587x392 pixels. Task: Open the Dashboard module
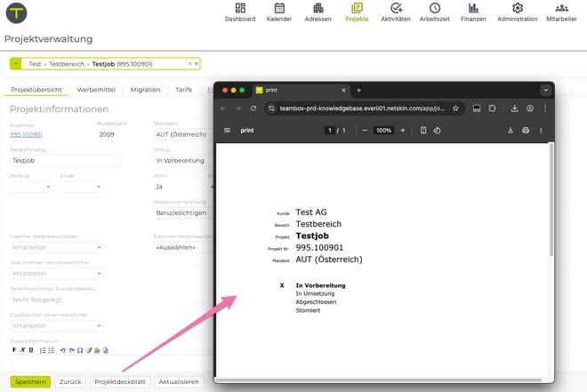point(240,12)
